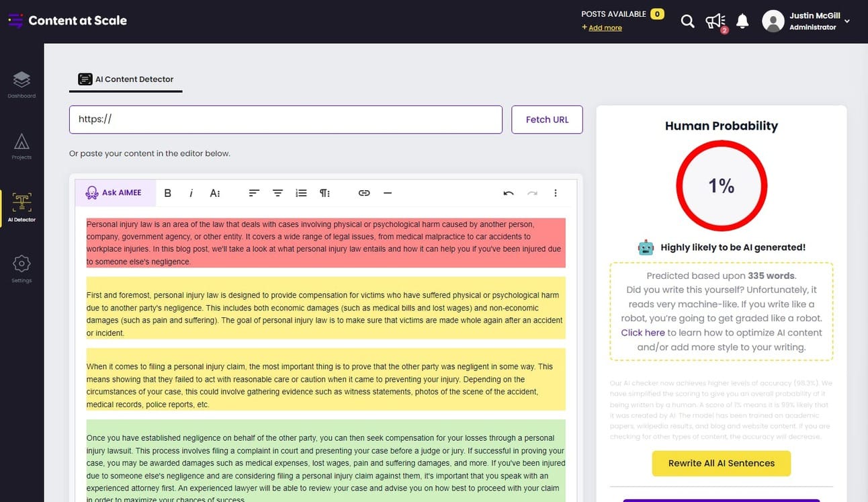This screenshot has width=868, height=502.
Task: Focus the https:// URL input field
Action: pos(286,120)
